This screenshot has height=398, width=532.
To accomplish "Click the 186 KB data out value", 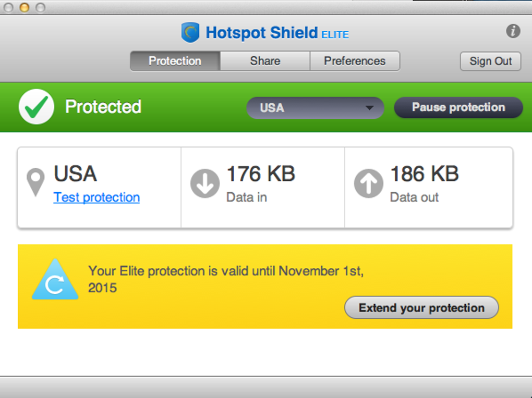I will click(425, 174).
